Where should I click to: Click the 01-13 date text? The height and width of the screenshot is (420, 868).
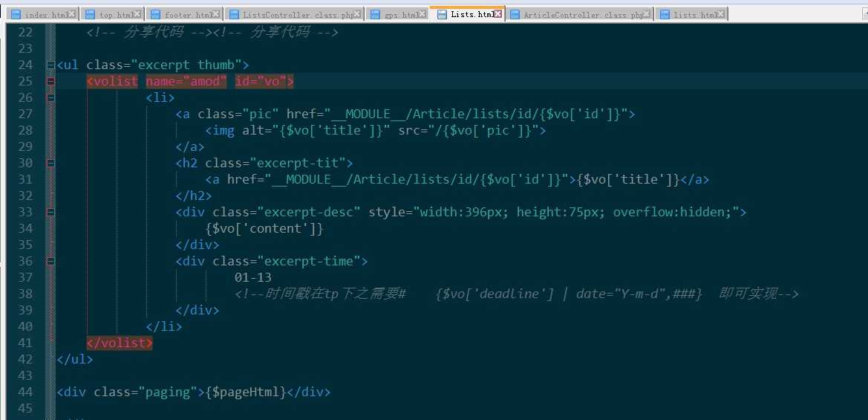pos(253,277)
